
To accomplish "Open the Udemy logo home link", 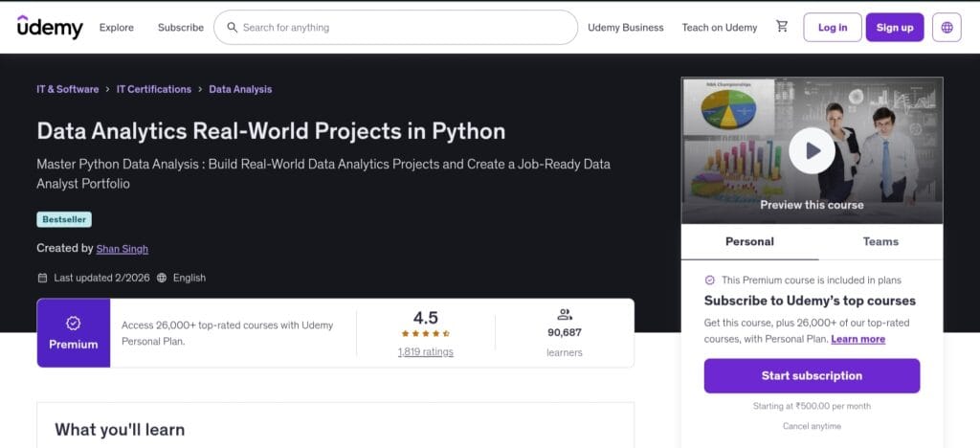I will coord(50,28).
